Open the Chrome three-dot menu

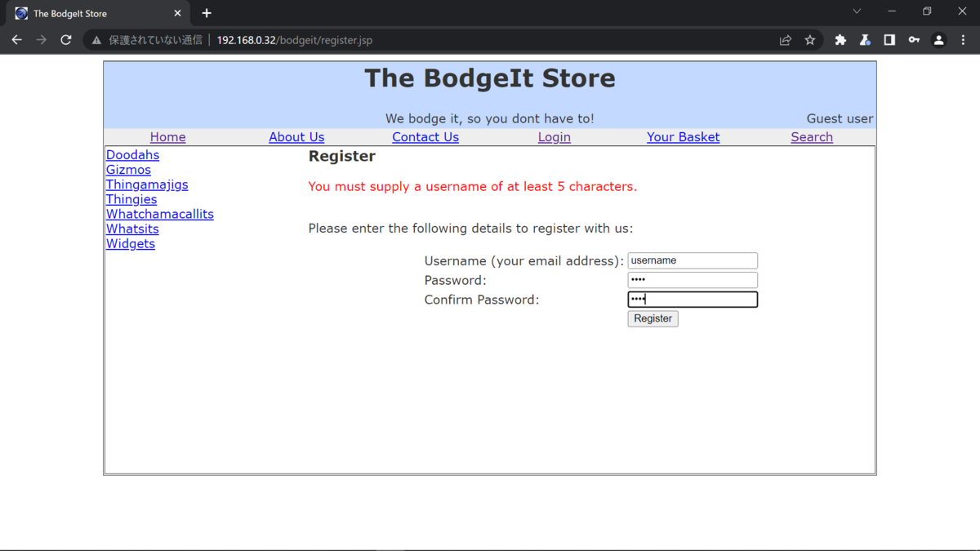pos(964,40)
